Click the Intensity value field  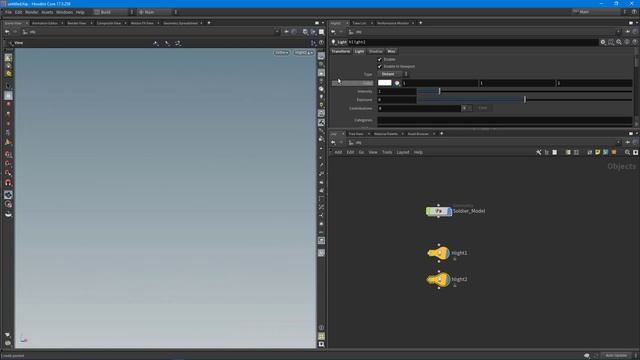tap(397, 91)
